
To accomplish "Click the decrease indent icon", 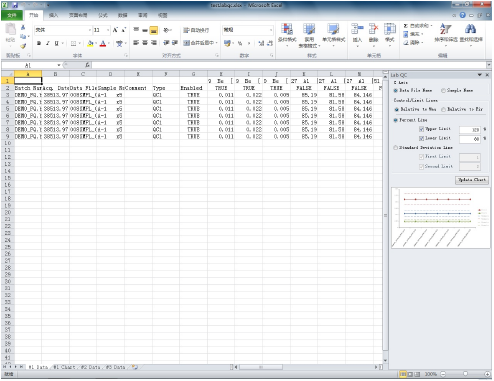I will point(166,43).
